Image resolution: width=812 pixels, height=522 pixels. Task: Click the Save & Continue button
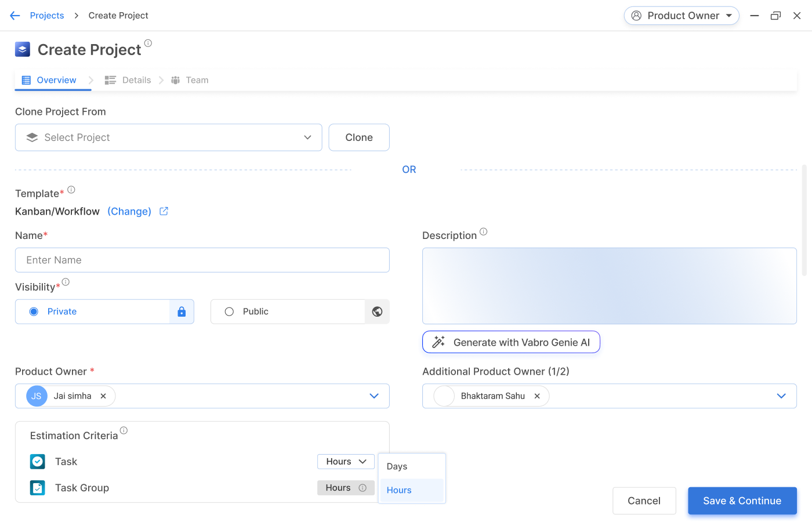click(742, 501)
